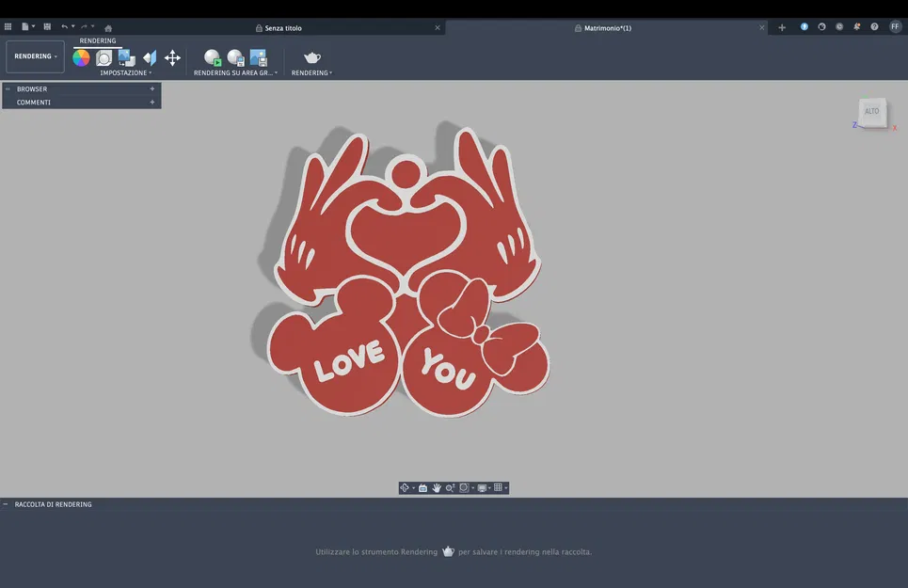Click the Capture Image save icon

(x=258, y=57)
